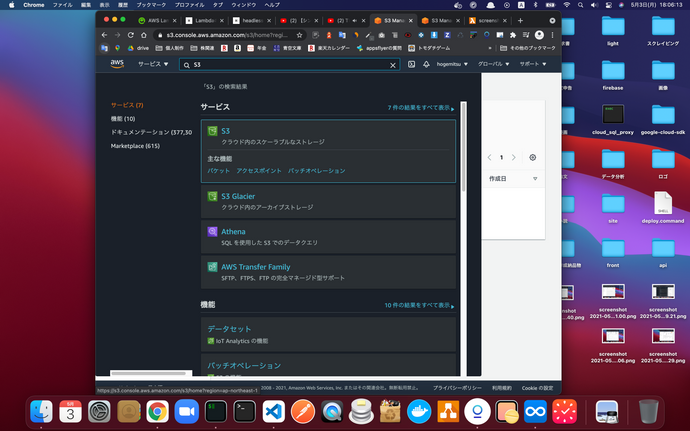Go to Chrome home page button
690x431 pixels.
pos(143,35)
